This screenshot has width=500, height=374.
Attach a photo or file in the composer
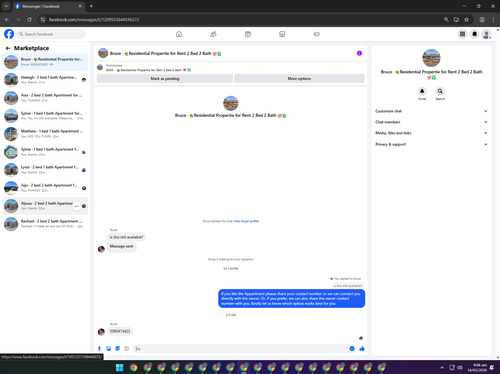[x=108, y=348]
